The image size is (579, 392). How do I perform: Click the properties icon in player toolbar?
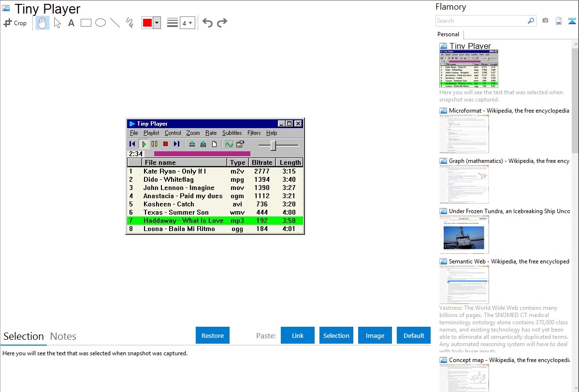[x=240, y=144]
